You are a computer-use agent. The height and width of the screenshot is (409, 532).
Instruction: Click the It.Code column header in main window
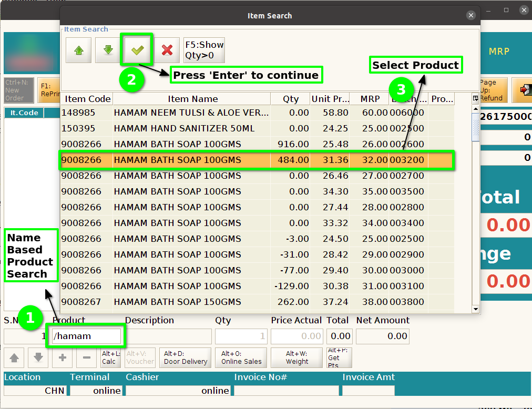[24, 113]
